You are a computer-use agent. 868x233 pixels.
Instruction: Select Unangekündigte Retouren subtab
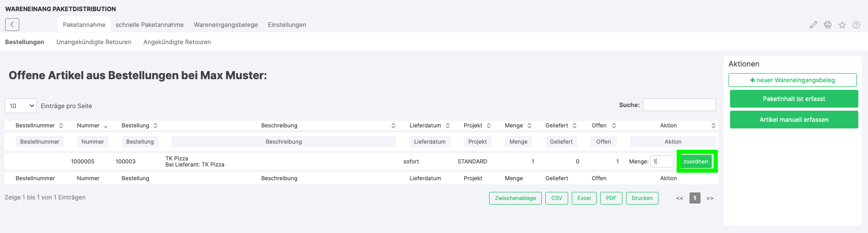[94, 42]
